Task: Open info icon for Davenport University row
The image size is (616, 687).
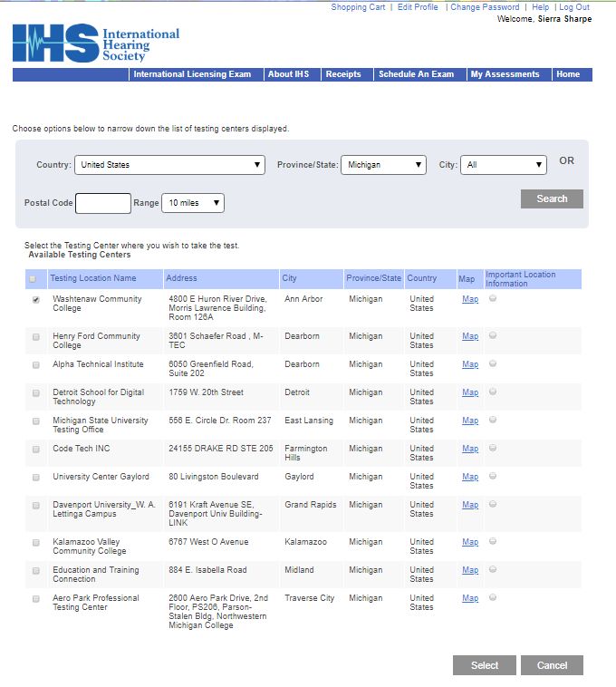Action: 493,504
